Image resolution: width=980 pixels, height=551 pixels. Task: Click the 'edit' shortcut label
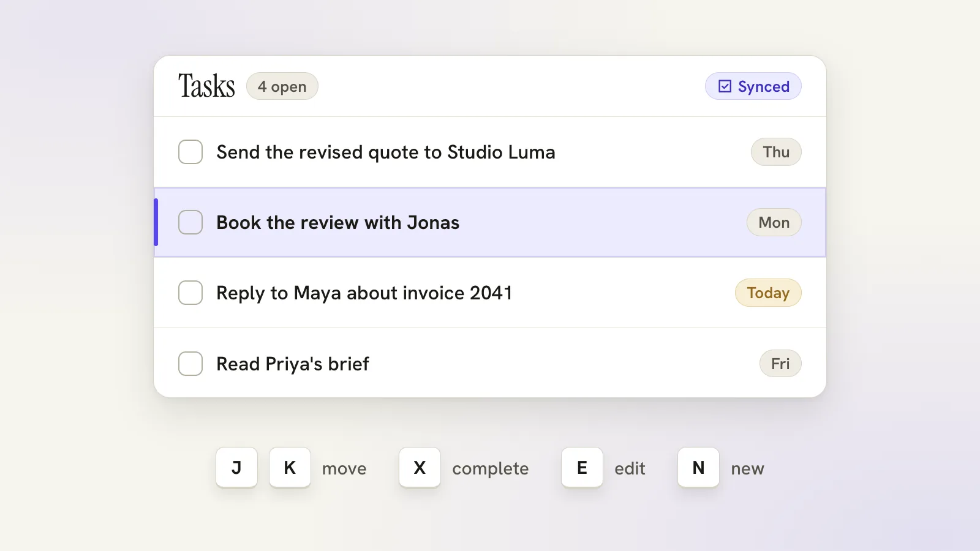(x=630, y=469)
